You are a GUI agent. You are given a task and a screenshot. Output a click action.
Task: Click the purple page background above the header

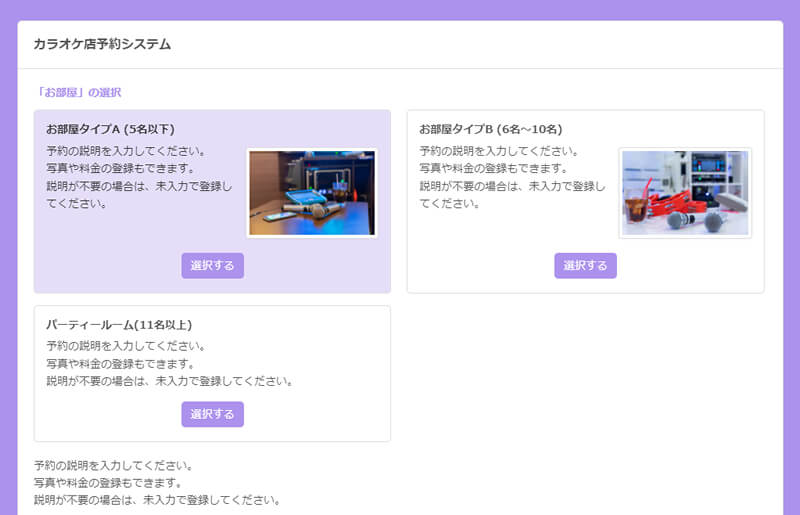[400, 9]
